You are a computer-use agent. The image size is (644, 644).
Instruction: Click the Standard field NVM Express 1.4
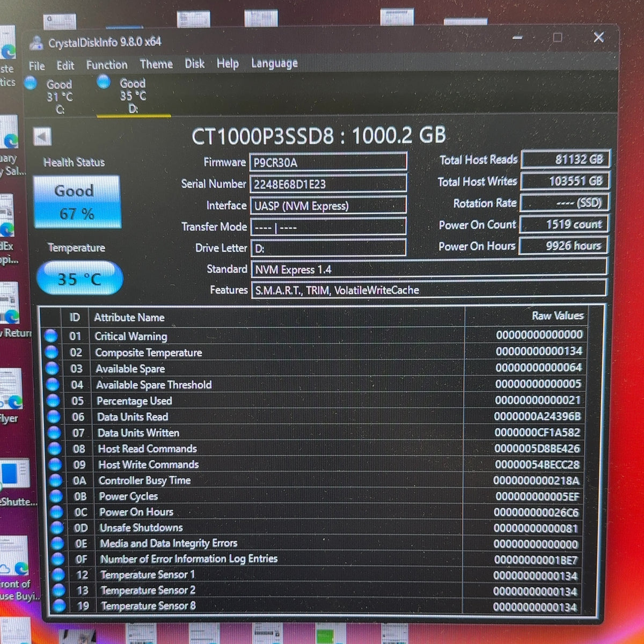point(429,269)
